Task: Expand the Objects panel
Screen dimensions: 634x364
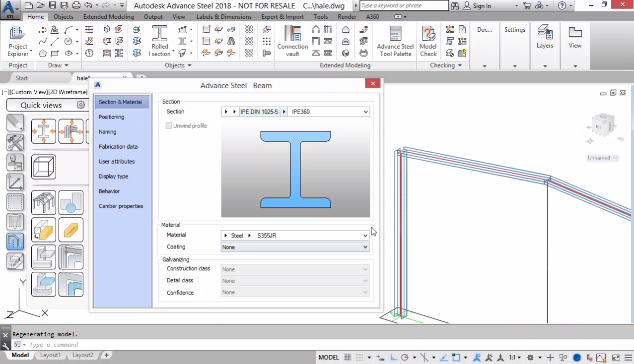Action: tap(178, 65)
